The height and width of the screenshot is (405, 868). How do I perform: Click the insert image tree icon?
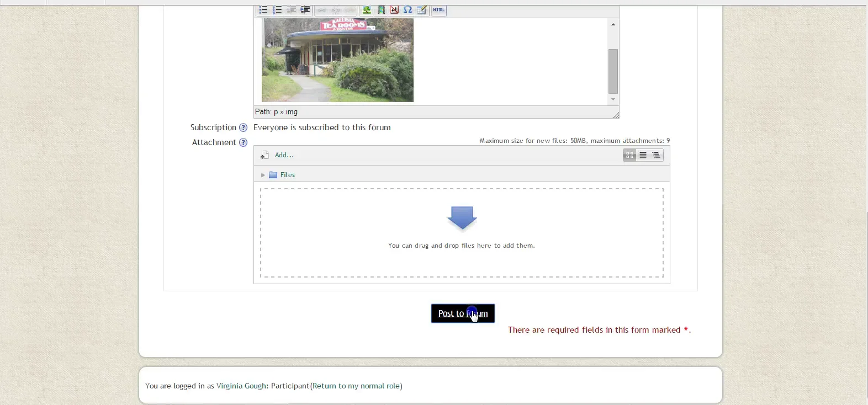coord(367,10)
